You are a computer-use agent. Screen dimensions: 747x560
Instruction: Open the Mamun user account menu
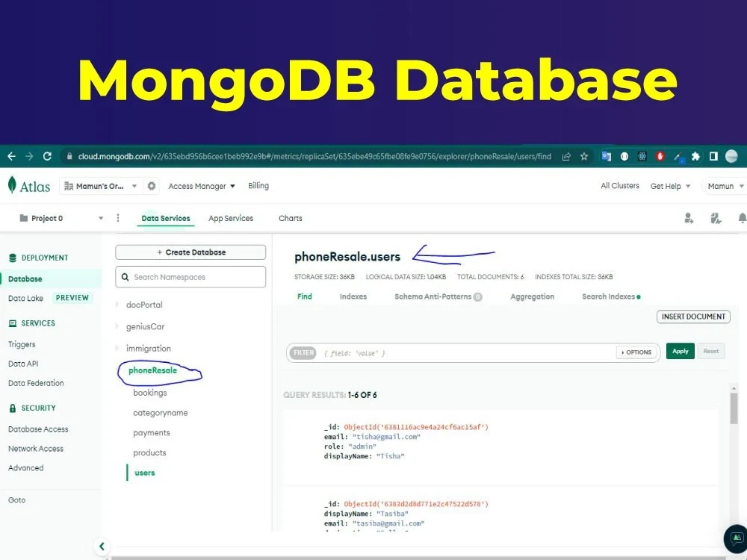(725, 186)
